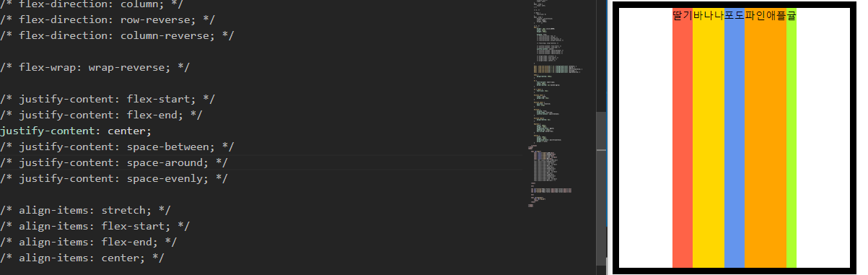Click the green 귤 flex item
The width and height of the screenshot is (868, 275).
(792, 137)
